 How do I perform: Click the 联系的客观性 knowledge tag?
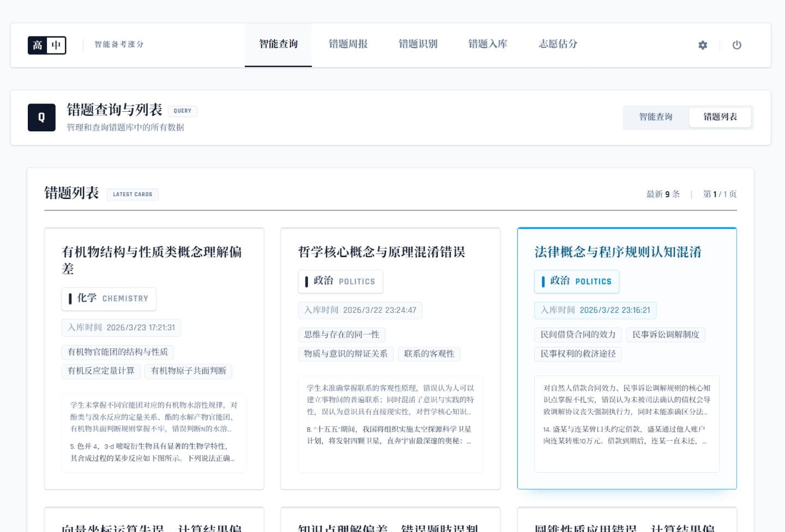click(428, 354)
